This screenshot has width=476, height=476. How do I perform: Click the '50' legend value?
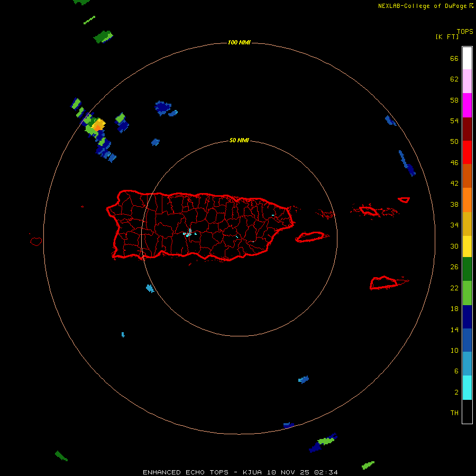click(454, 141)
